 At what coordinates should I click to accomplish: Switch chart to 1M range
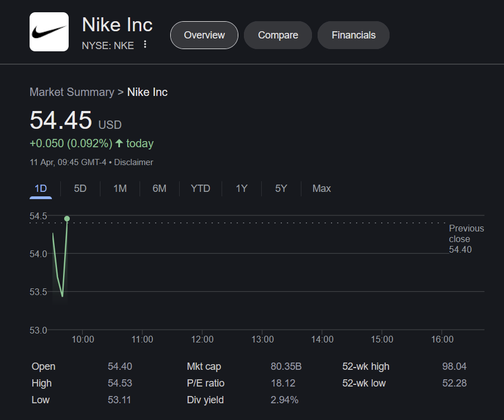120,189
